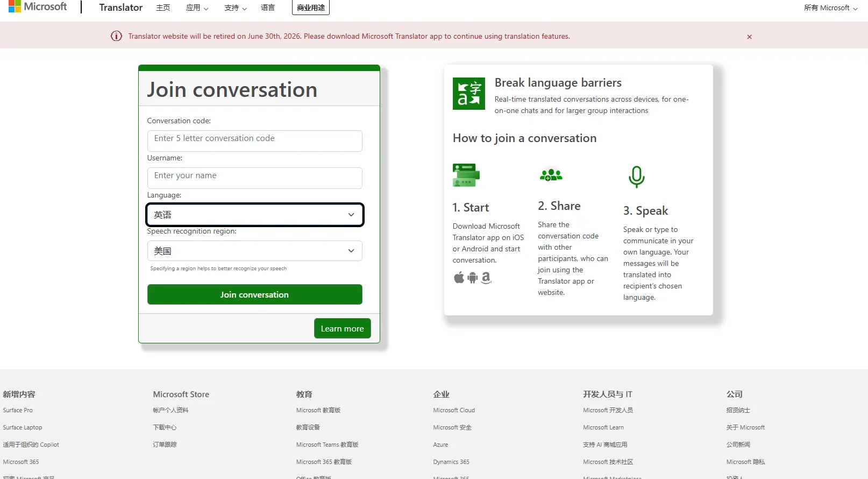Open the Surface Laptop footer link
Image resolution: width=868 pixels, height=479 pixels.
pyautogui.click(x=23, y=427)
